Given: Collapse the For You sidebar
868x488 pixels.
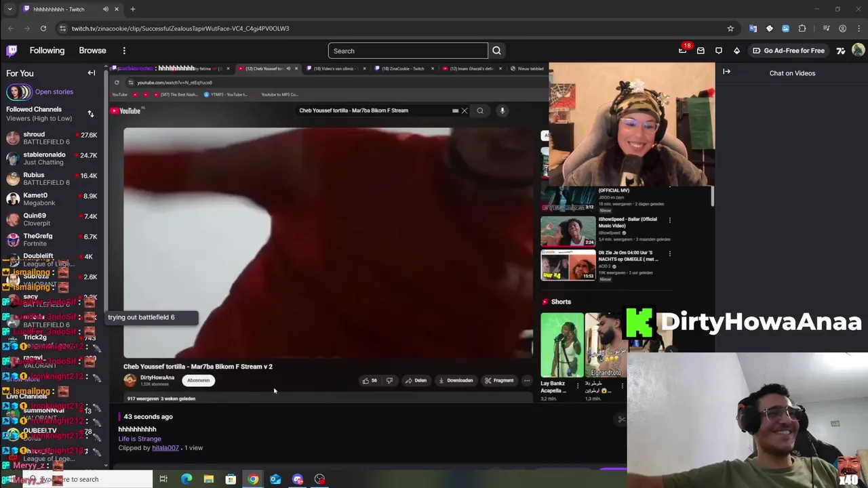Looking at the screenshot, I should click(x=92, y=73).
